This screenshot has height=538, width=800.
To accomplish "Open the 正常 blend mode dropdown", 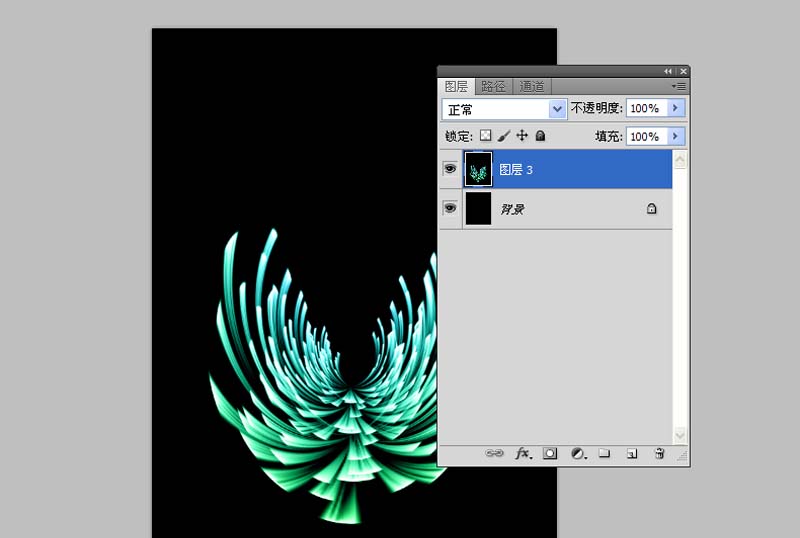I will click(504, 108).
